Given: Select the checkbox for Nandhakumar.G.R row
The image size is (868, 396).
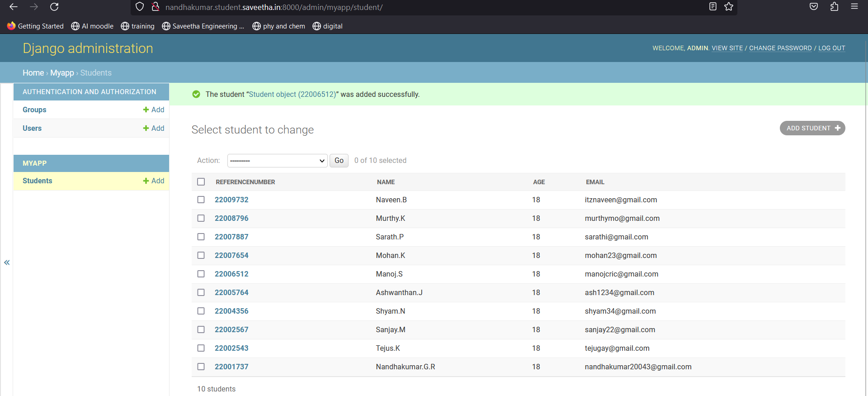Looking at the screenshot, I should coord(201,367).
